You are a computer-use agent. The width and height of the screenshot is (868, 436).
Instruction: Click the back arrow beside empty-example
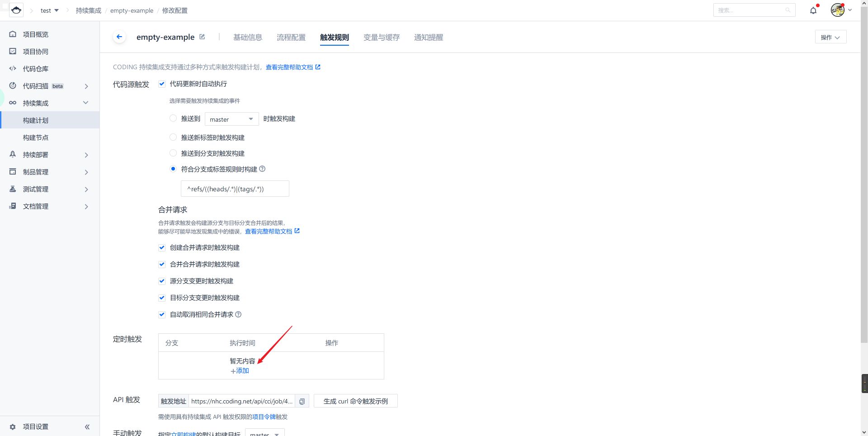pos(119,37)
